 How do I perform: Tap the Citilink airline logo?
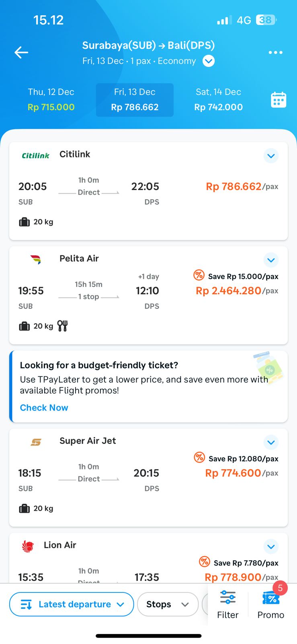(x=35, y=155)
